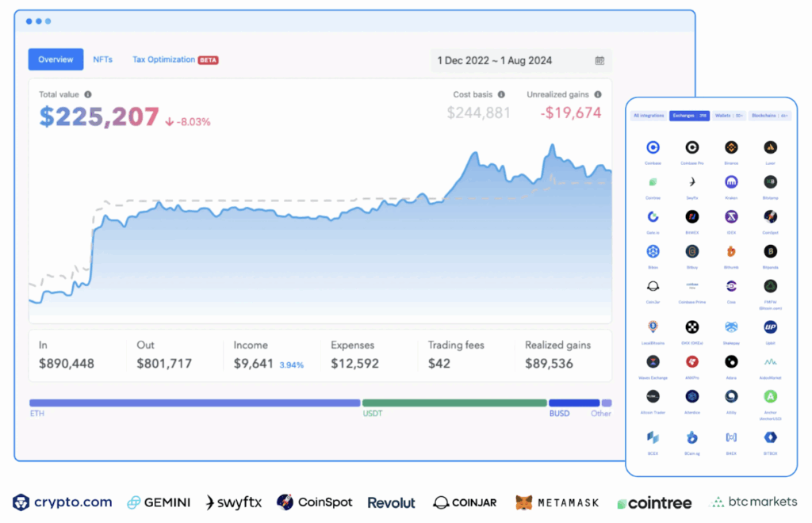Choose the BCEX exchange icon
The image size is (812, 523).
coord(653,437)
